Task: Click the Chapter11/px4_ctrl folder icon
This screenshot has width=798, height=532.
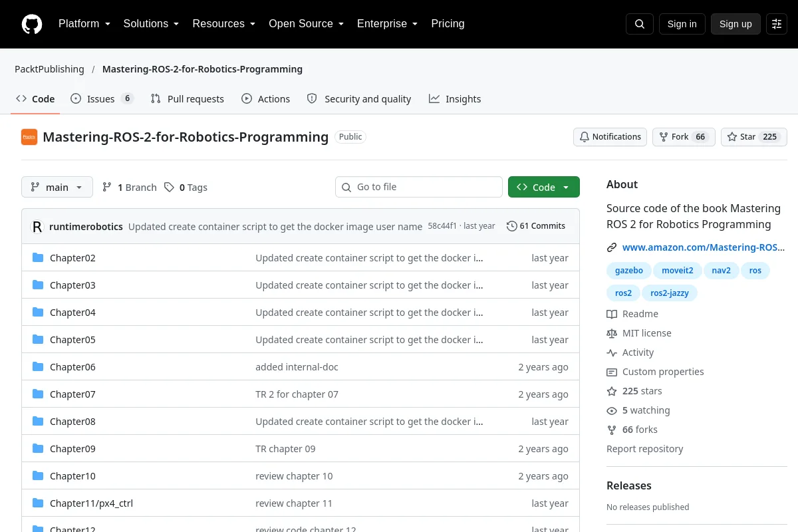Action: [38, 503]
